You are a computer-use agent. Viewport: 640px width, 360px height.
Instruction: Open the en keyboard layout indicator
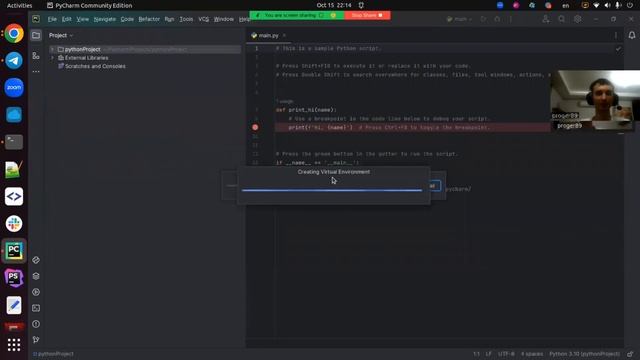pos(566,5)
